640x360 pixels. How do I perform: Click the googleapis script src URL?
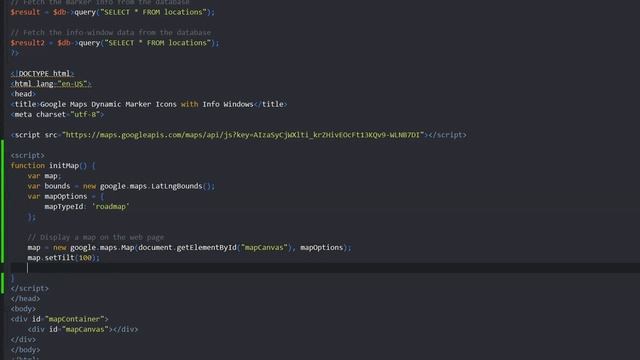tap(244, 135)
